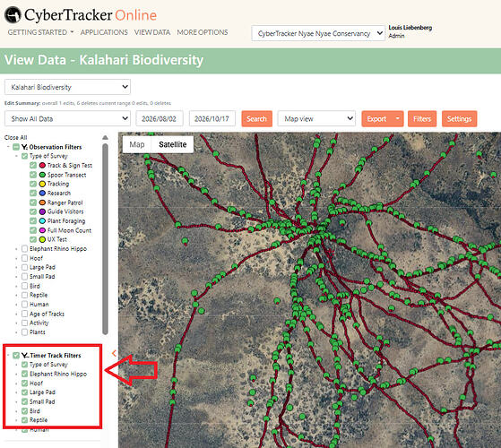The image size is (501, 448).
Task: Click the Timer Track Filters funnel icon
Action: [25, 356]
